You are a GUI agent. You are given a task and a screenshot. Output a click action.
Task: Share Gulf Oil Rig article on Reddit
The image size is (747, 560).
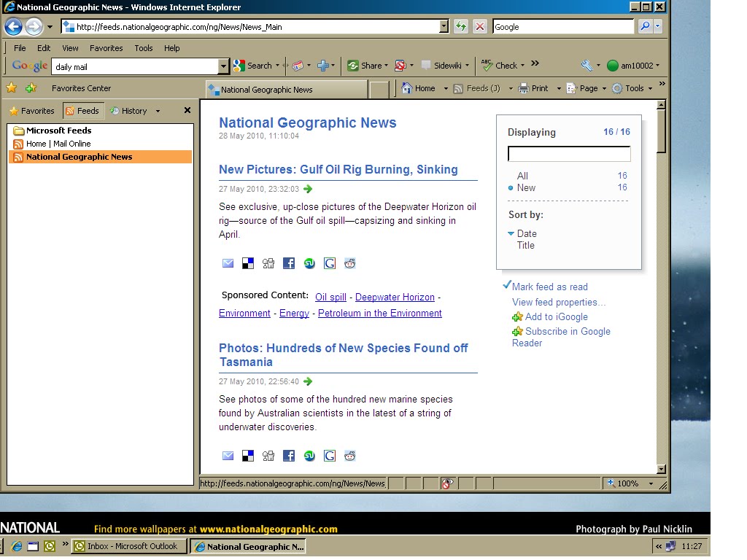coord(349,263)
